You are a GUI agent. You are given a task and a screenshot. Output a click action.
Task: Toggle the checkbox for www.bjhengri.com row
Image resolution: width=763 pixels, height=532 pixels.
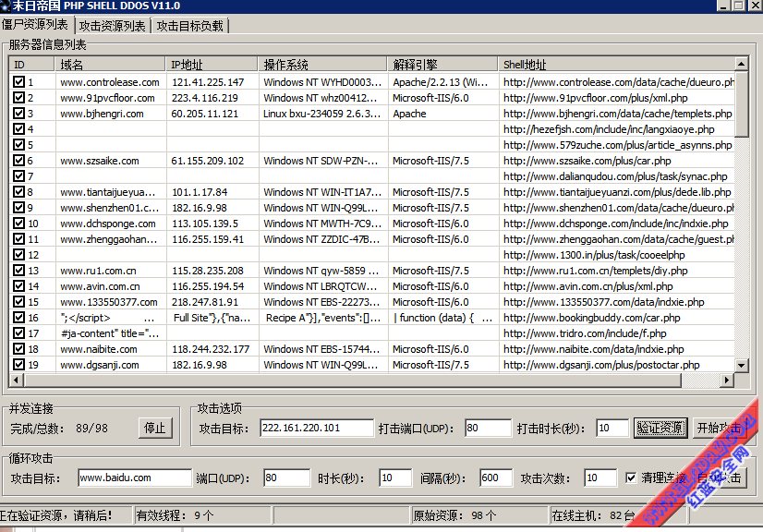19,114
